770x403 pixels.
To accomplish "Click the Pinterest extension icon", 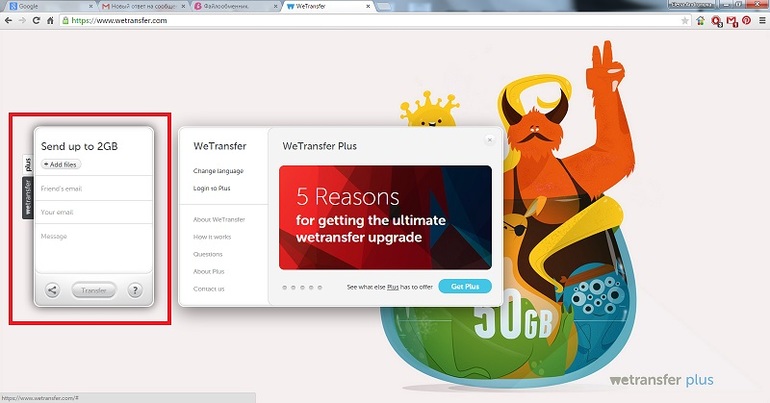I will 747,21.
